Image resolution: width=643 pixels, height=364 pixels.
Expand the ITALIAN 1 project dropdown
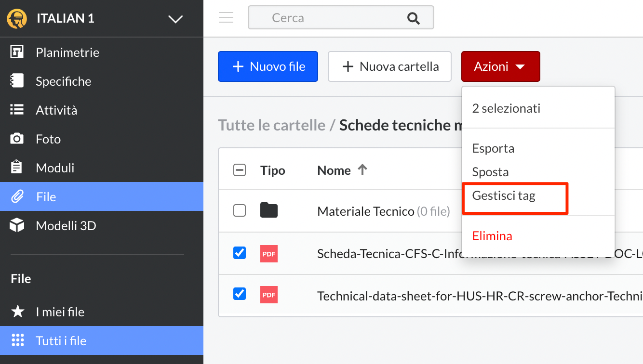click(175, 19)
